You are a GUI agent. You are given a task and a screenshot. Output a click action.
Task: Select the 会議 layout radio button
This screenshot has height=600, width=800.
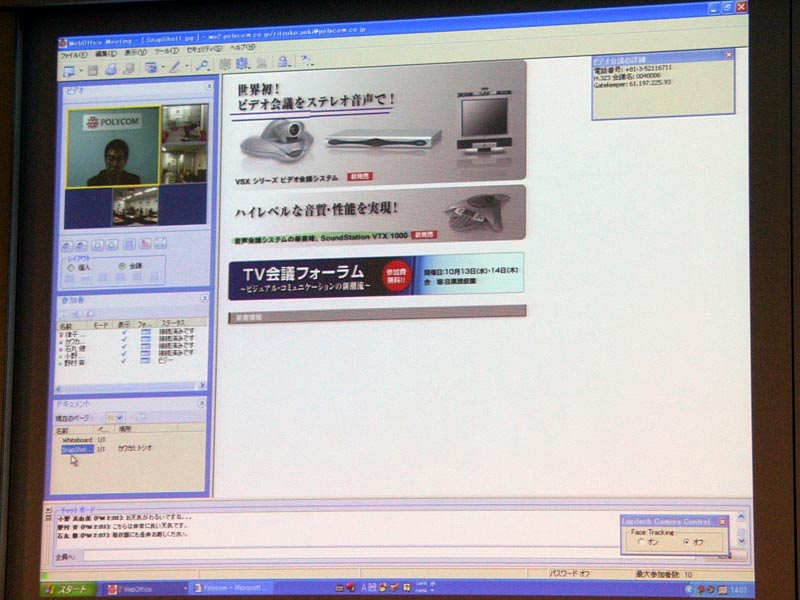coord(122,266)
